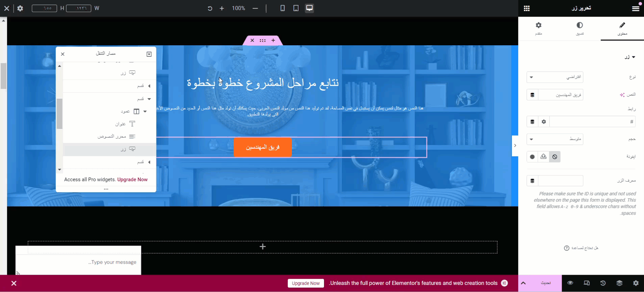
Task: Add a section with the handle plus icon
Action: click(x=273, y=41)
